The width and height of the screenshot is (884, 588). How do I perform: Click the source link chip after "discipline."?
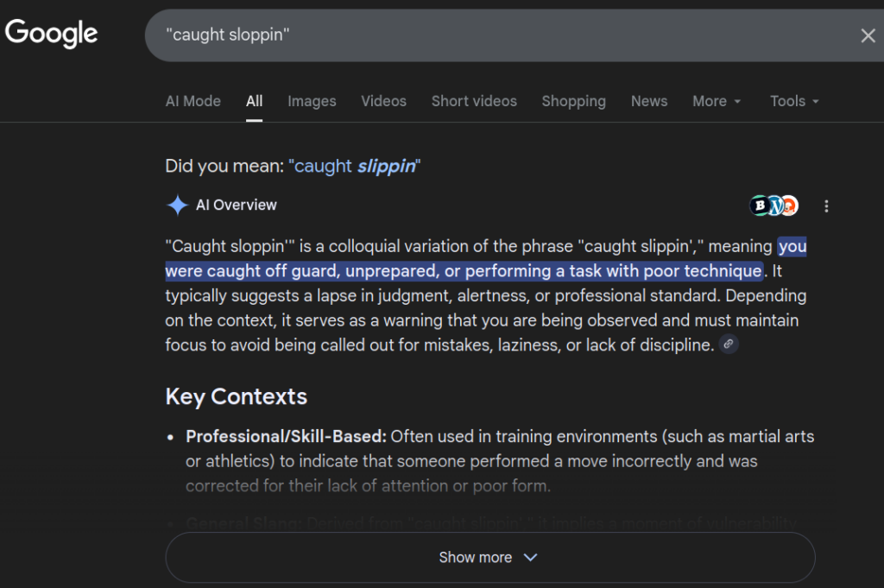tap(729, 344)
